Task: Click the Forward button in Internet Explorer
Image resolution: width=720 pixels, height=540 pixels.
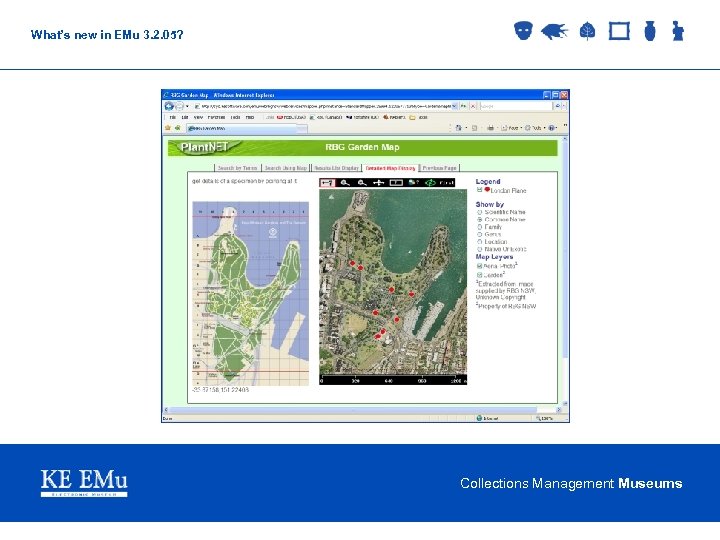Action: pyautogui.click(x=179, y=106)
